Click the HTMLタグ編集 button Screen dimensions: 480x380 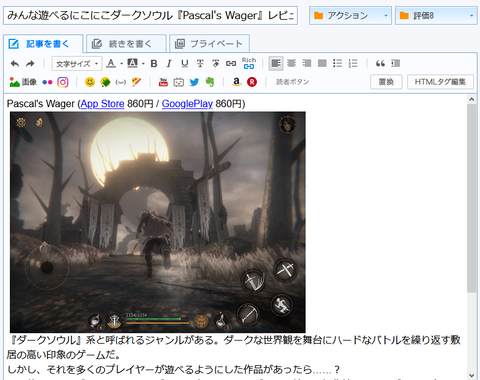coord(440,82)
